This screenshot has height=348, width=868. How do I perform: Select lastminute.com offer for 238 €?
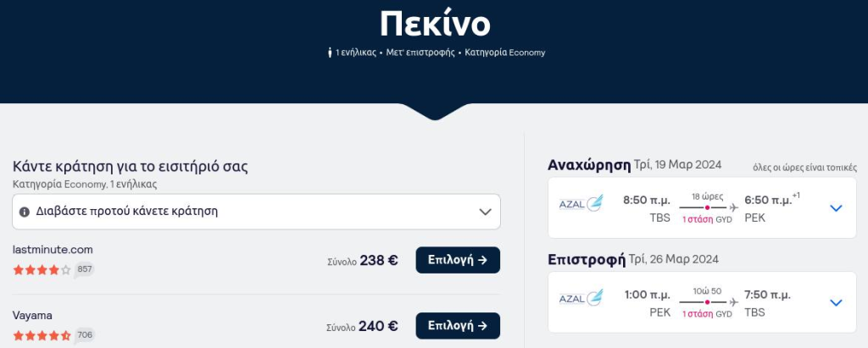(458, 260)
